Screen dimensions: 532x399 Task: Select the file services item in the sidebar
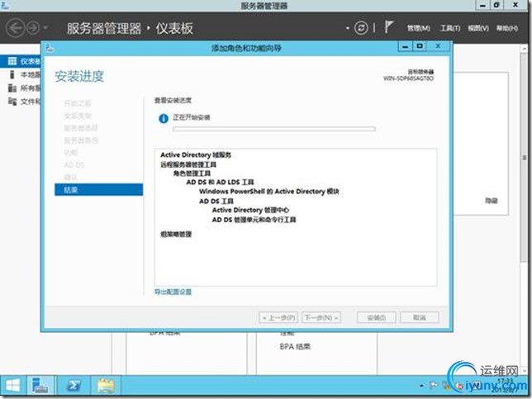(21, 101)
